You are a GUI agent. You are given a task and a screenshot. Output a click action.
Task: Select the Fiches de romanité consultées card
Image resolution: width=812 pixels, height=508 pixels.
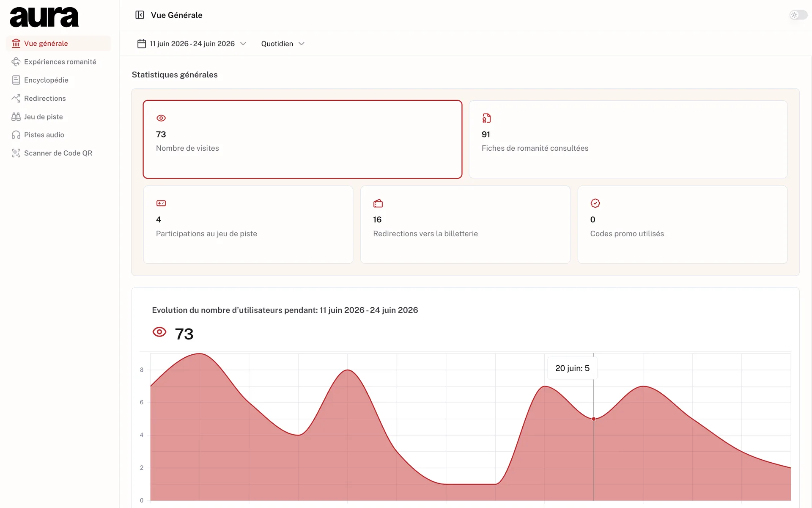628,139
